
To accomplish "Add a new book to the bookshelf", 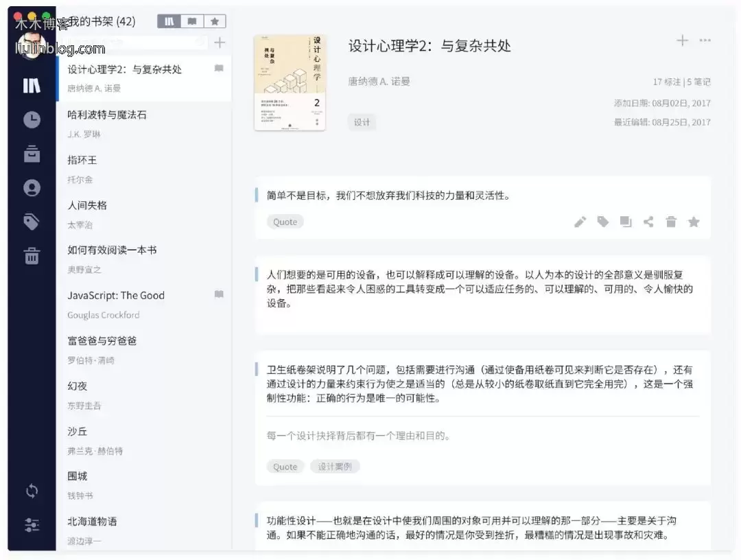I will click(x=220, y=43).
